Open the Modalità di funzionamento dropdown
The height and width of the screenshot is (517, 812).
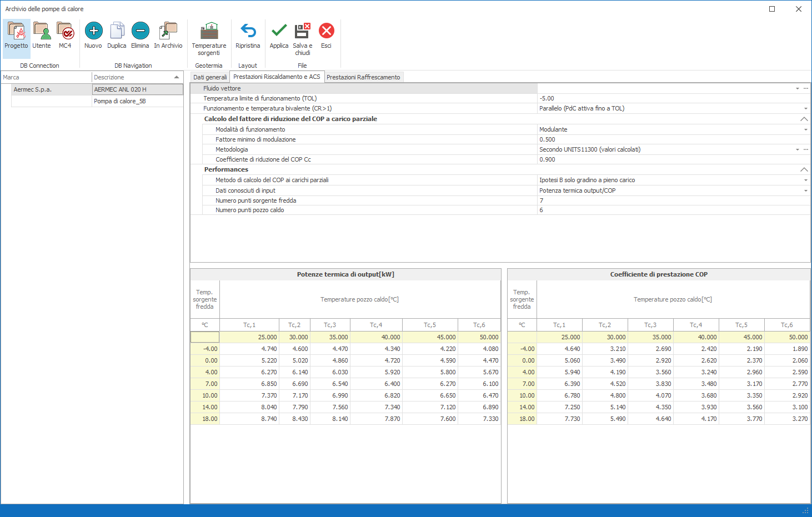(x=805, y=129)
